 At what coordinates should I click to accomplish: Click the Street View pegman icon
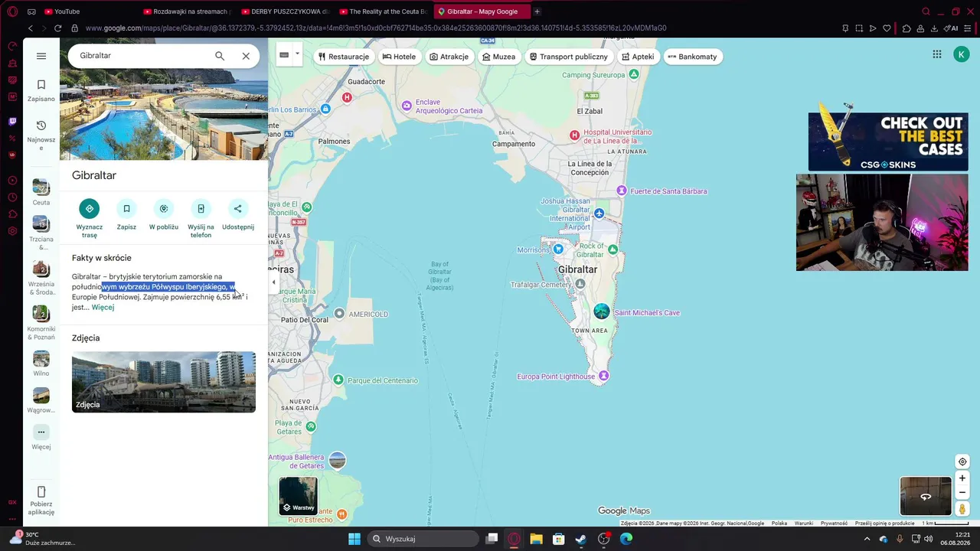(962, 509)
